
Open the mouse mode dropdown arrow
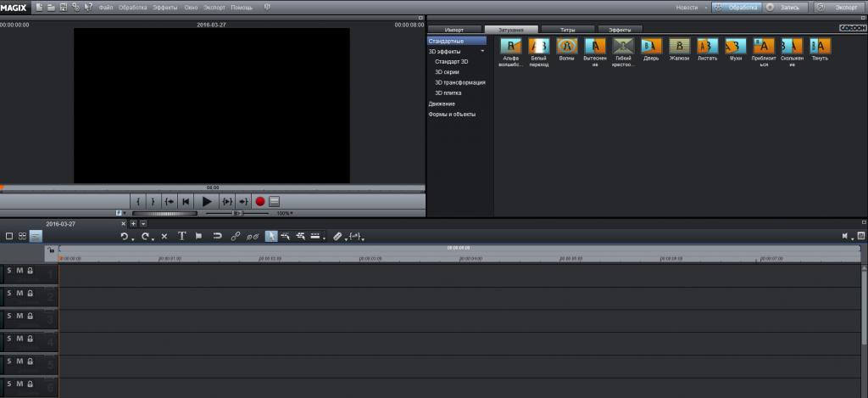(x=325, y=238)
